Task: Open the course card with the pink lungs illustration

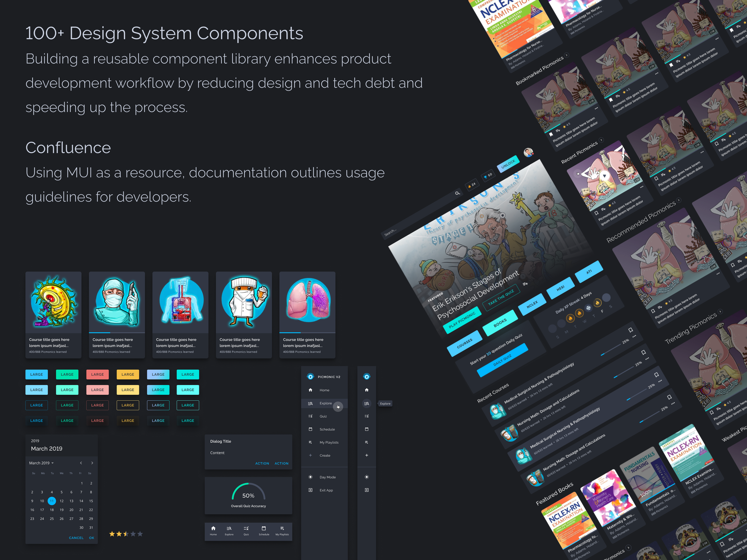Action: tap(307, 315)
